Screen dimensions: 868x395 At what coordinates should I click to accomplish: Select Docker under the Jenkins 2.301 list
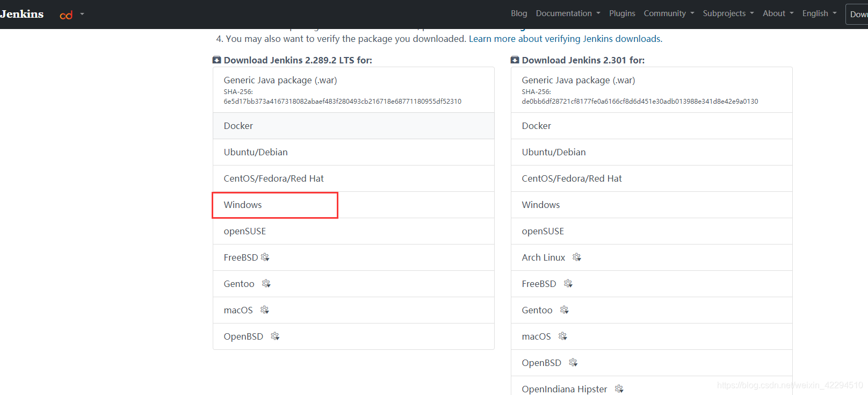pos(652,126)
